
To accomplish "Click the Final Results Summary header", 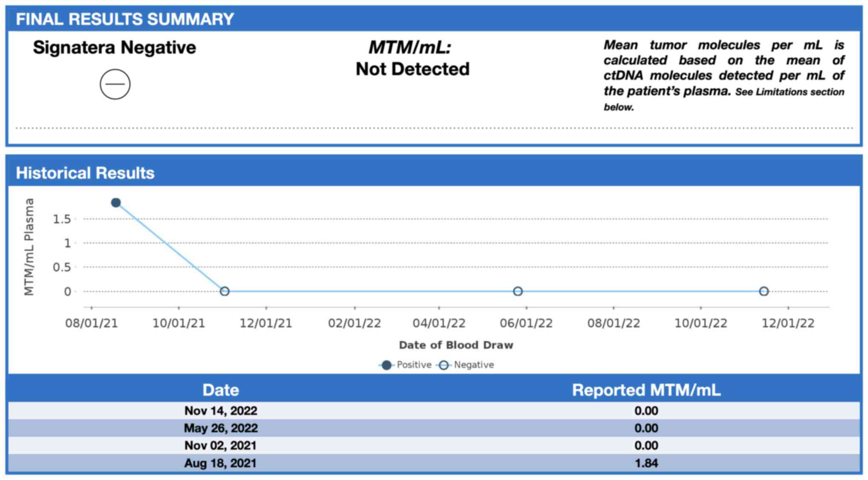I will [125, 19].
